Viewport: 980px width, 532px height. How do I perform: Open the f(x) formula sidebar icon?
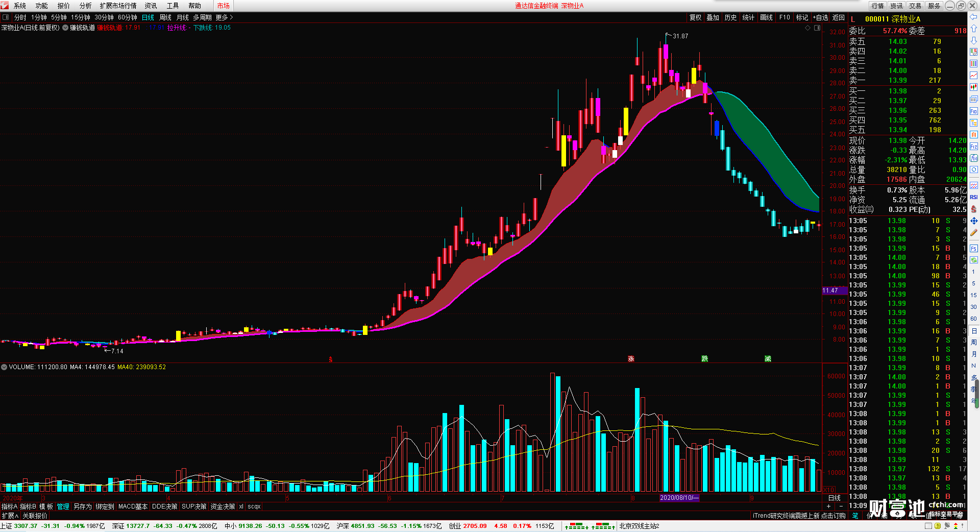[x=973, y=158]
